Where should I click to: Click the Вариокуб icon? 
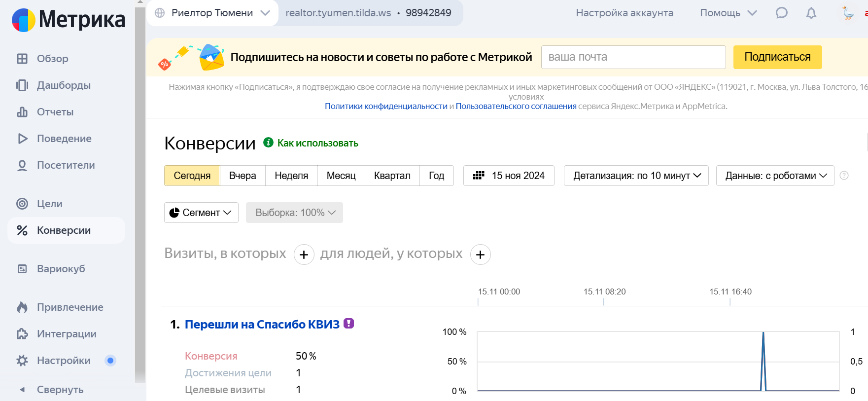pos(22,269)
